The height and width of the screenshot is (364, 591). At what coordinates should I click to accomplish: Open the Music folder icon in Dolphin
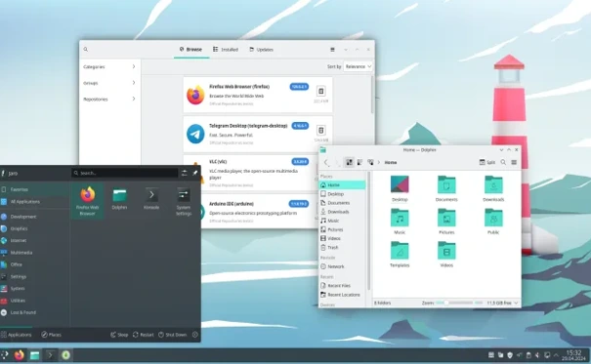[x=400, y=222]
